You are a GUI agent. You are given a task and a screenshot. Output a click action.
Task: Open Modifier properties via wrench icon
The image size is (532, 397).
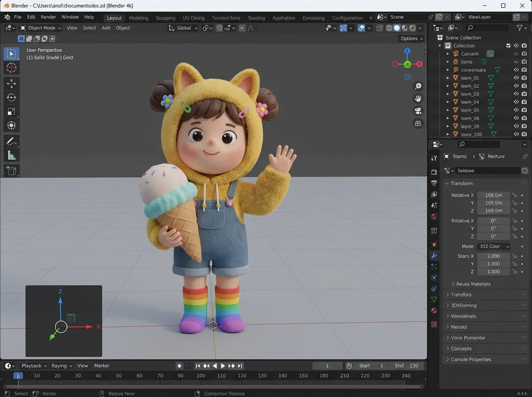[x=434, y=256]
